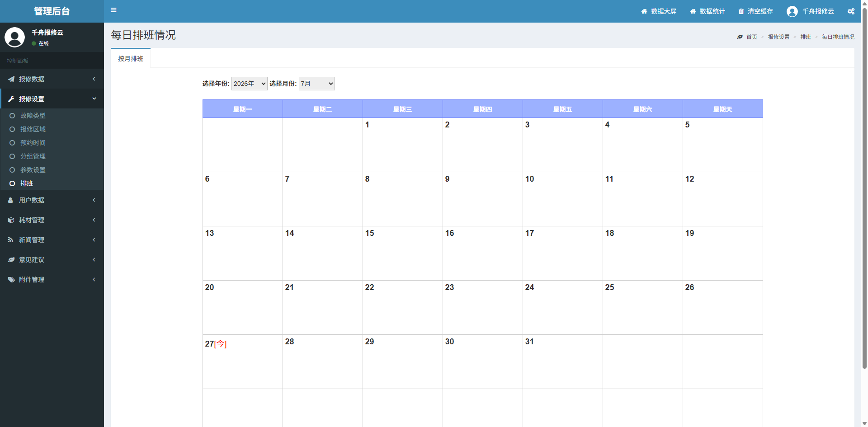Click the trash icon for 清空缓存
868x427 pixels.
pyautogui.click(x=741, y=11)
